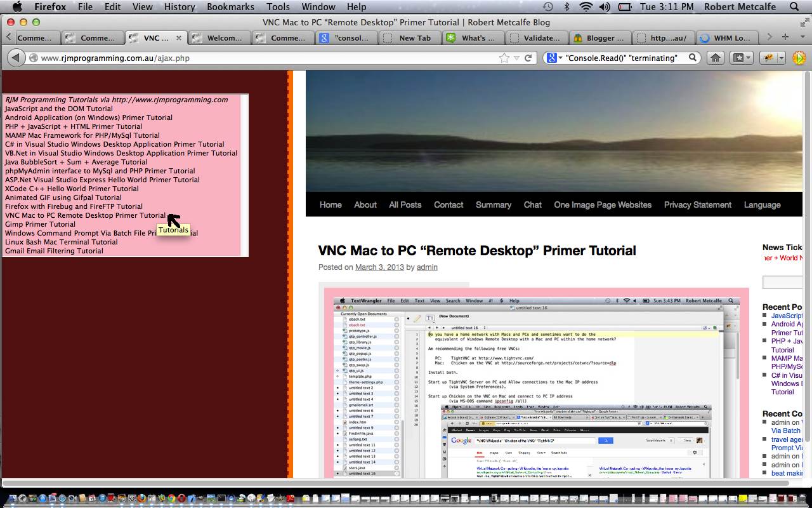Viewport: 812px width, 508px height.
Task: Click the URL address field
Action: coord(266,58)
